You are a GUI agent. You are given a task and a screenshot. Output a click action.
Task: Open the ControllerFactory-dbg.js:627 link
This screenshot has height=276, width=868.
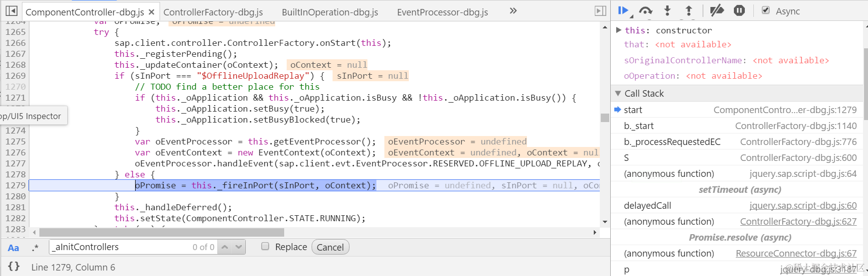[x=798, y=222]
